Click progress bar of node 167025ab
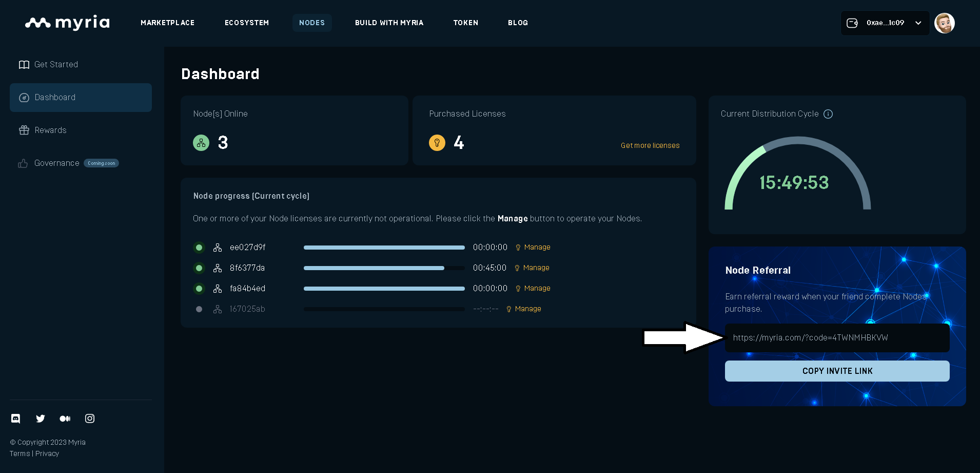The height and width of the screenshot is (473, 980). 384,309
